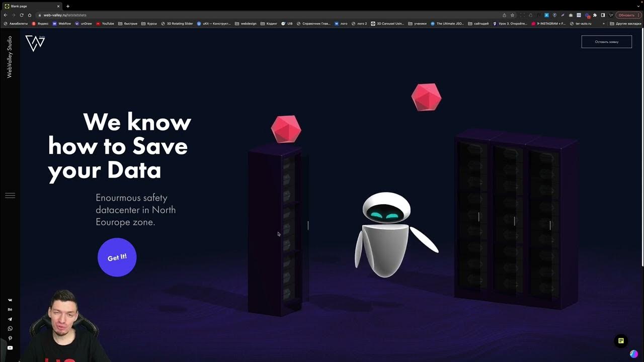The image size is (644, 362).
Task: Click the Оставить заявку button
Action: 607,42
